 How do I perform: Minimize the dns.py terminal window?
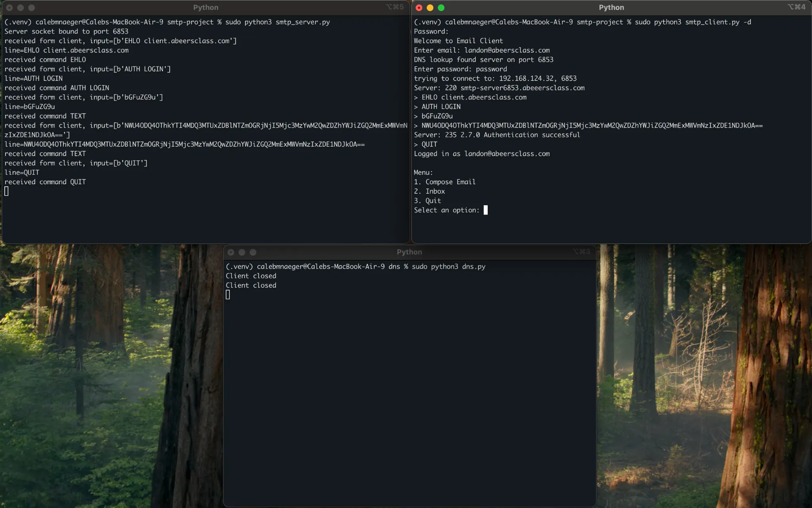coord(242,252)
